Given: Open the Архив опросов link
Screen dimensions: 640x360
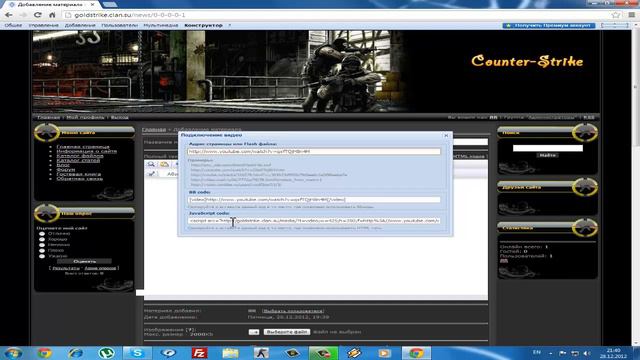Looking at the screenshot, I should [x=100, y=268].
